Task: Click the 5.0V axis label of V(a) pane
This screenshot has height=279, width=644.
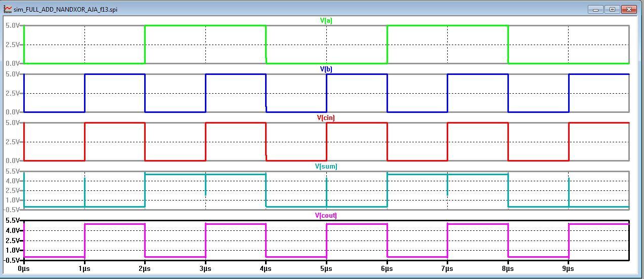Action: coord(13,25)
